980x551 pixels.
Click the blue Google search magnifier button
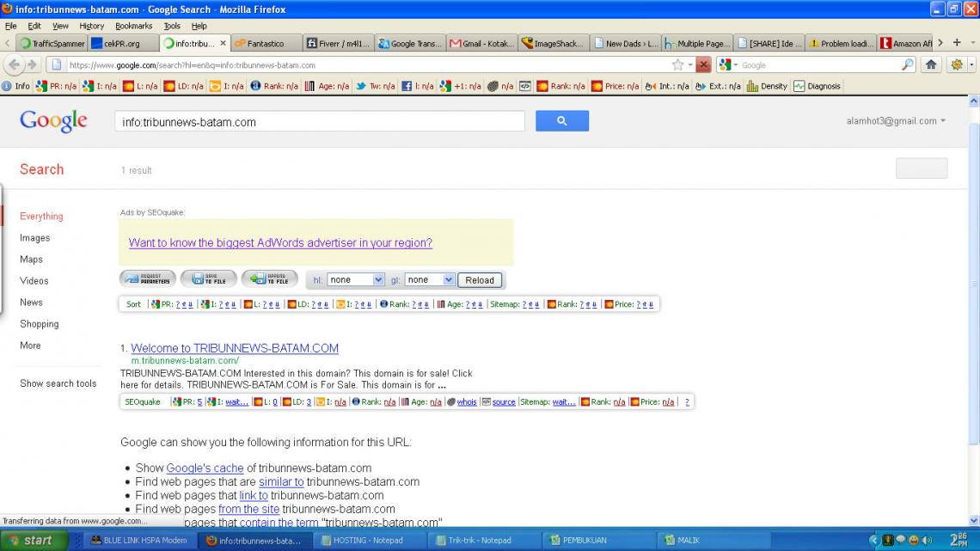[x=562, y=120]
